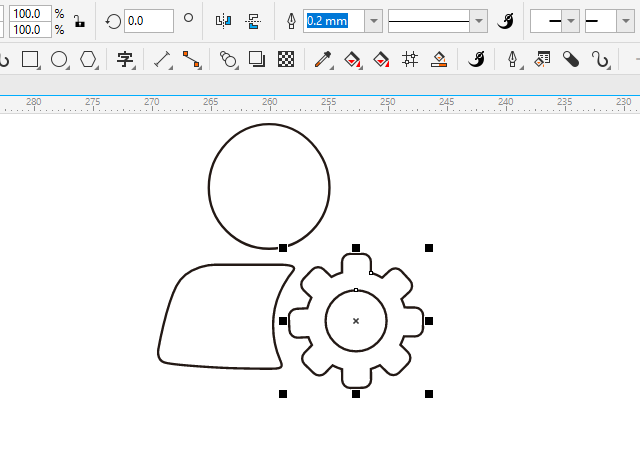This screenshot has height=465, width=640.
Task: Click Mirror horizontally button
Action: [223, 21]
